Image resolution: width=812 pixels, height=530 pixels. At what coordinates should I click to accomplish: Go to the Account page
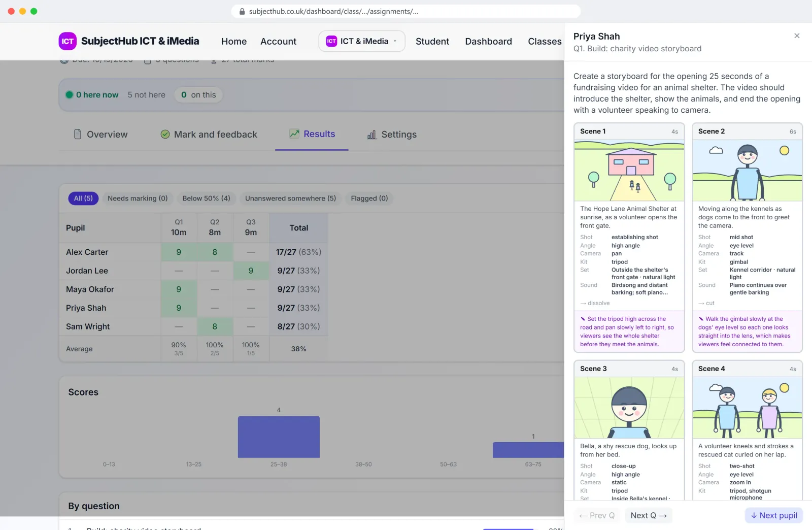tap(278, 41)
